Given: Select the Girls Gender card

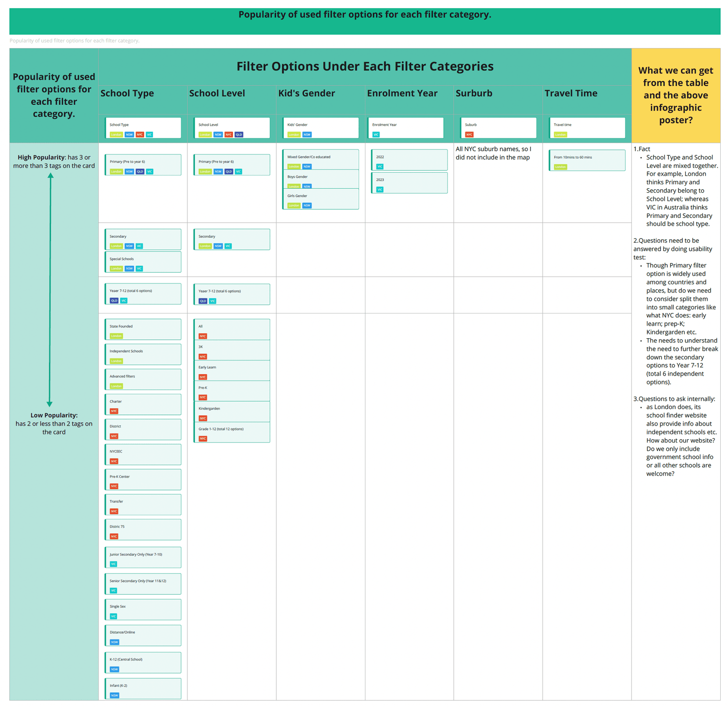Looking at the screenshot, I should click(321, 199).
